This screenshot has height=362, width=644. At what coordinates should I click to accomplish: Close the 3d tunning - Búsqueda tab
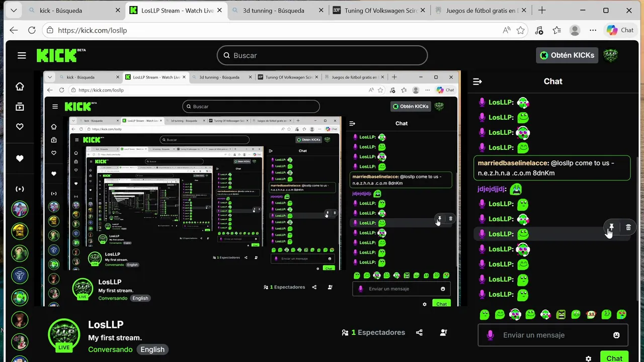point(321,10)
